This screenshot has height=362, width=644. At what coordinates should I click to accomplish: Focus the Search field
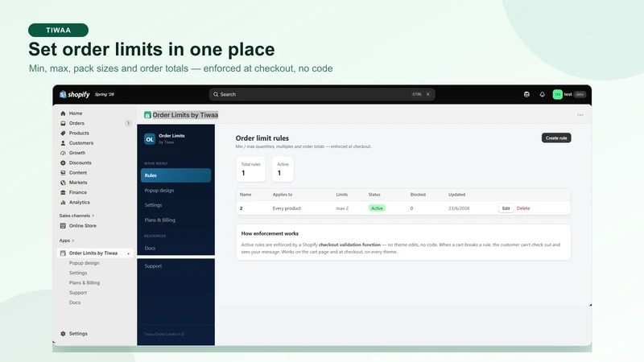coord(322,94)
